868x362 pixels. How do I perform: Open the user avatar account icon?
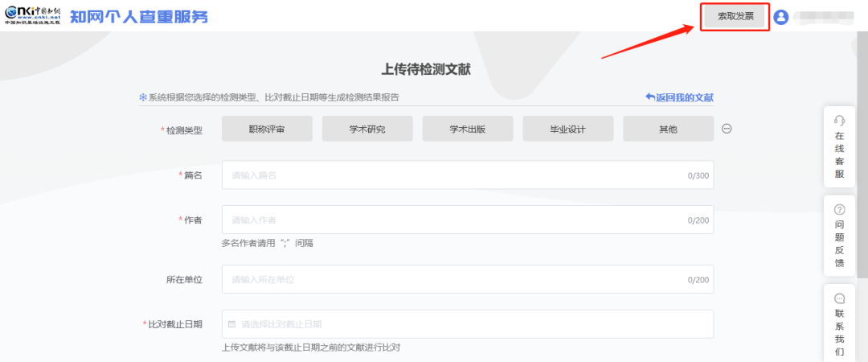pos(781,17)
